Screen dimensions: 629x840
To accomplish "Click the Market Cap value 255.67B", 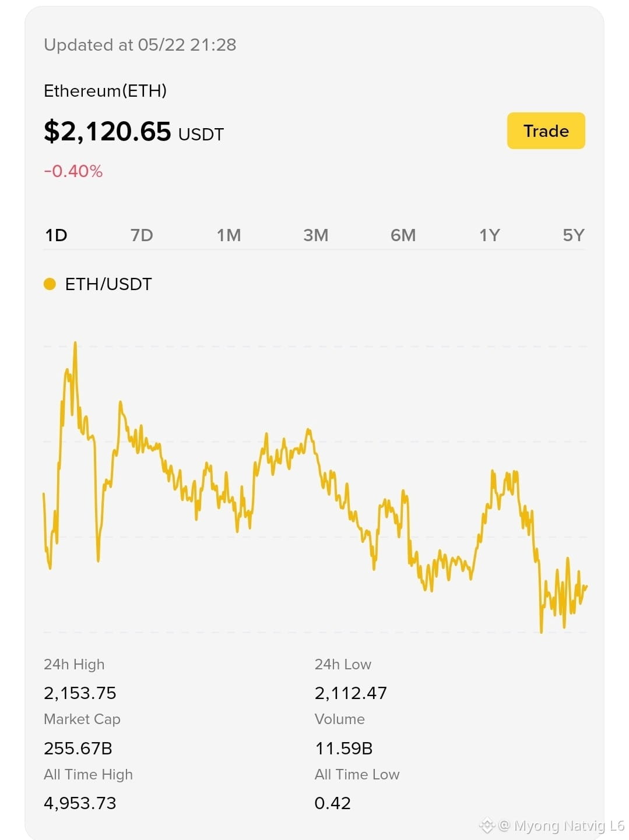I will pyautogui.click(x=78, y=748).
